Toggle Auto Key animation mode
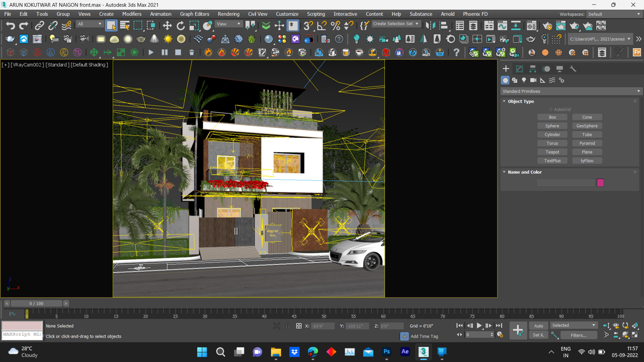 (x=538, y=326)
